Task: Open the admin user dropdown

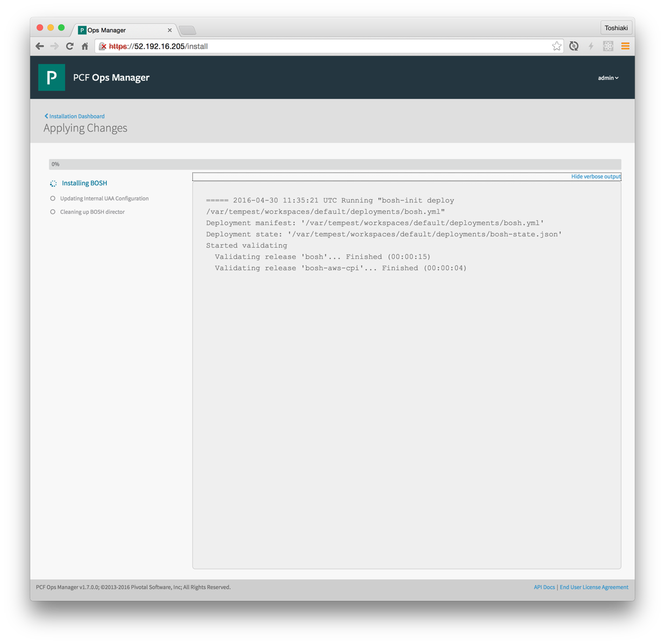Action: click(608, 78)
